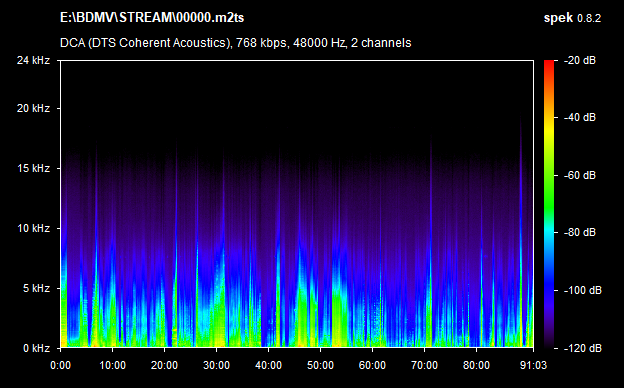The height and width of the screenshot is (388, 624).
Task: Click the -80 dB scale label
Action: [x=580, y=232]
